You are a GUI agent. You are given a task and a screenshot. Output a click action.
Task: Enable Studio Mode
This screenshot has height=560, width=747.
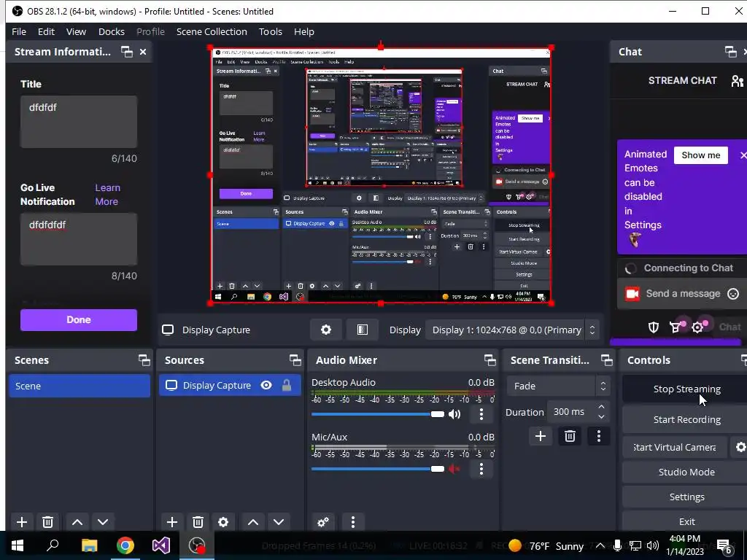pyautogui.click(x=686, y=472)
